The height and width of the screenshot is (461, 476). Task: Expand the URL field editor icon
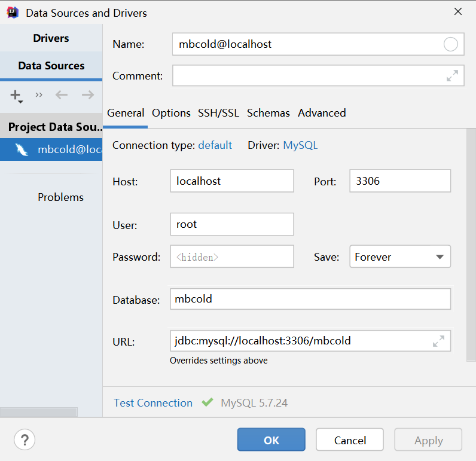click(x=438, y=341)
